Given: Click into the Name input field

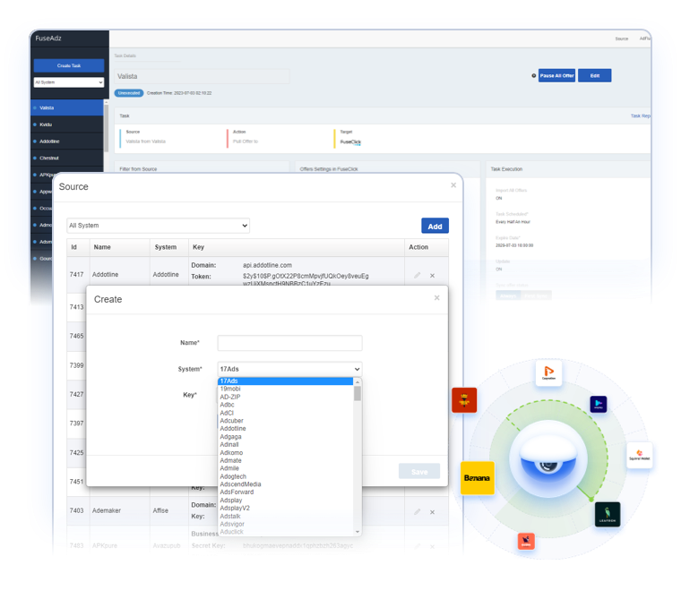Looking at the screenshot, I should tap(289, 343).
